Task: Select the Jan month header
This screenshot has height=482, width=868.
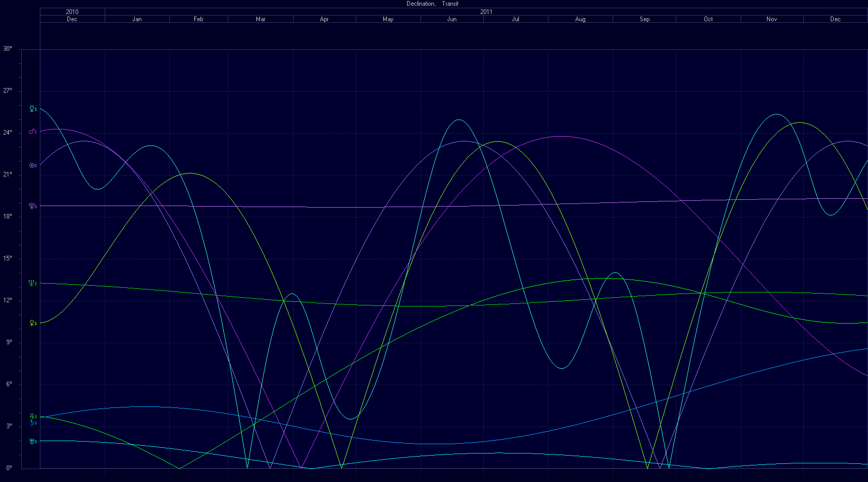Action: [137, 19]
